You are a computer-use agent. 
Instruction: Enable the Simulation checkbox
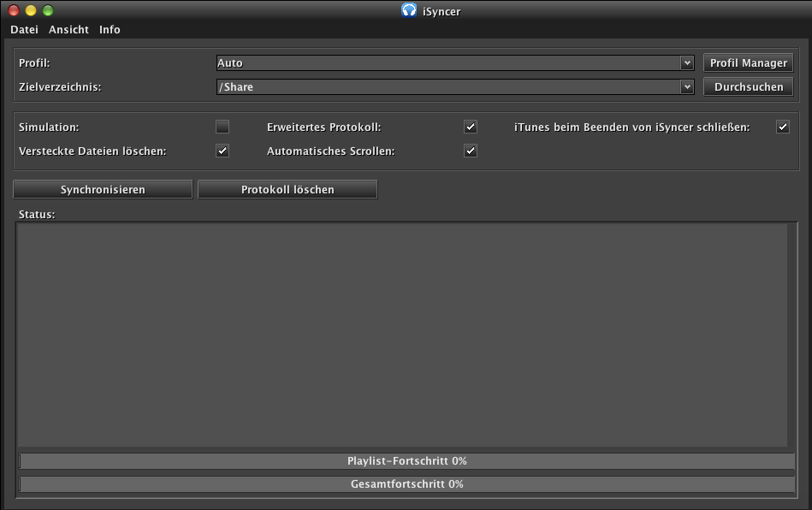pyautogui.click(x=222, y=127)
